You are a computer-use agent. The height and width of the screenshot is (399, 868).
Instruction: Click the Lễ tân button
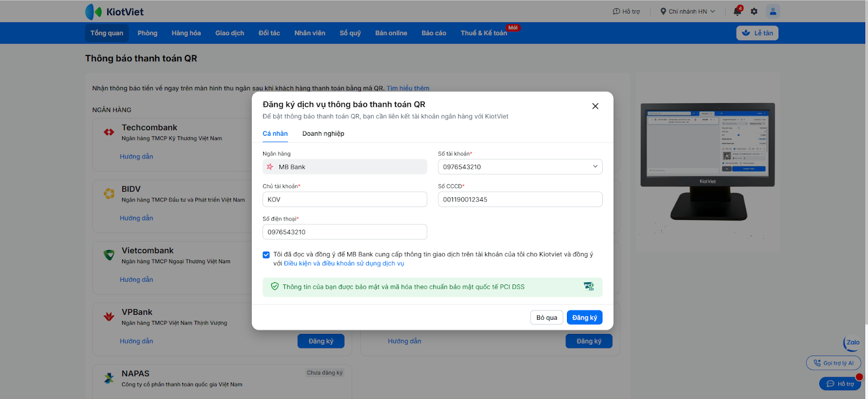pos(757,33)
